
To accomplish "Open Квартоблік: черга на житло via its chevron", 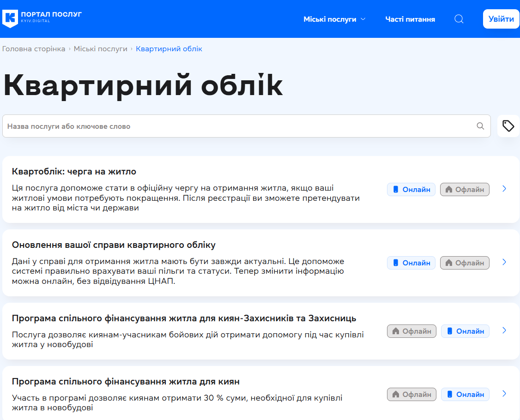I will [504, 189].
